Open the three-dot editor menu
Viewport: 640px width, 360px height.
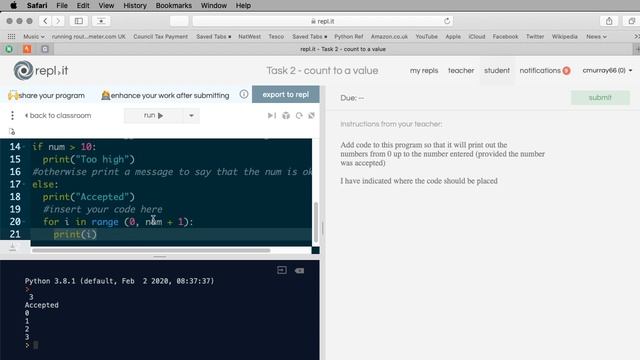click(x=12, y=116)
